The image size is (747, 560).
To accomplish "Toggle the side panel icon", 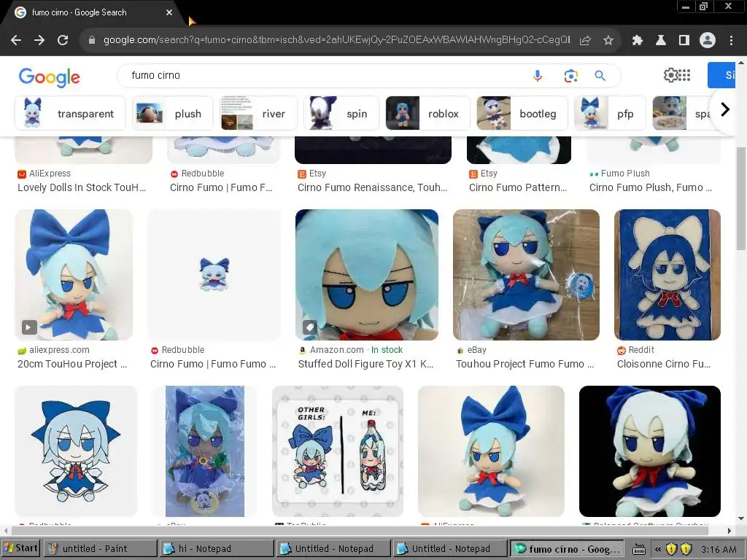I will coord(684,41).
